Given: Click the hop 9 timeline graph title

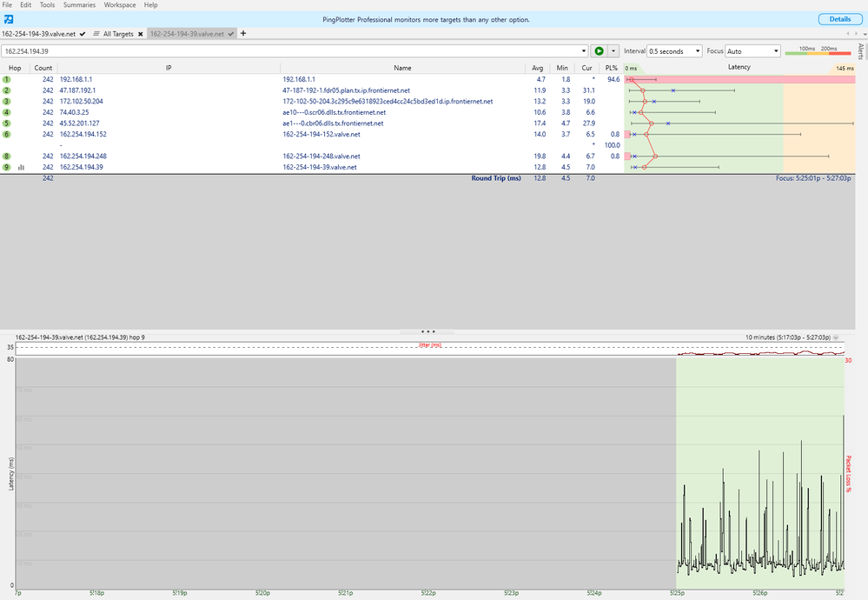Looking at the screenshot, I should (x=80, y=337).
